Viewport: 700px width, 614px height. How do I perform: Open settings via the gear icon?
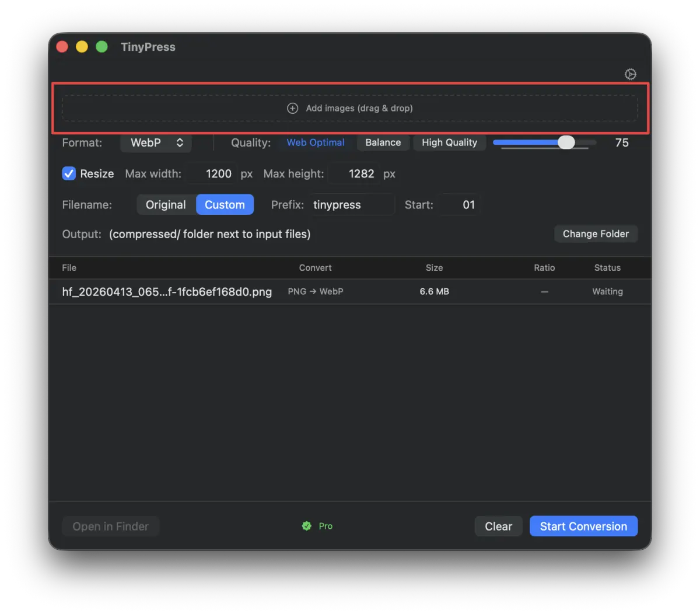pyautogui.click(x=630, y=74)
